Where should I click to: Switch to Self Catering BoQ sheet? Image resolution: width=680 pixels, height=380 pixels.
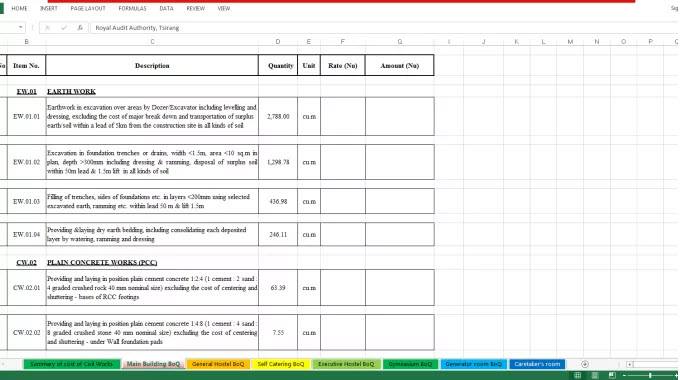pyautogui.click(x=281, y=364)
